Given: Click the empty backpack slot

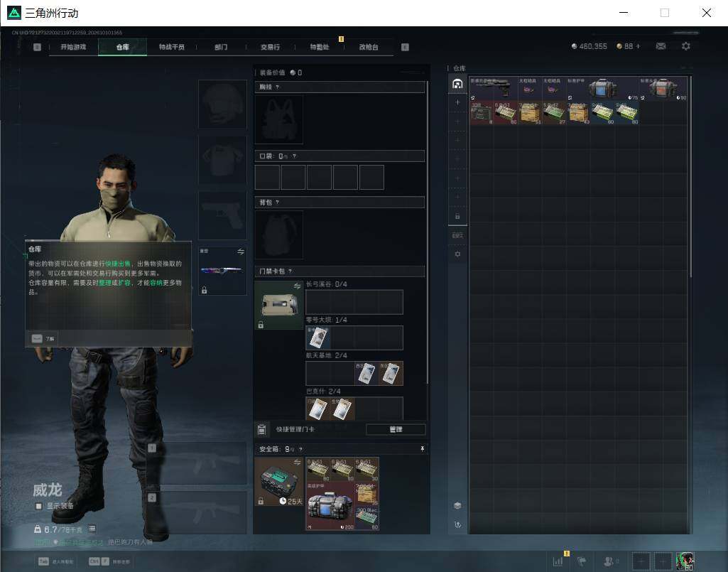Looking at the screenshot, I should pos(279,234).
